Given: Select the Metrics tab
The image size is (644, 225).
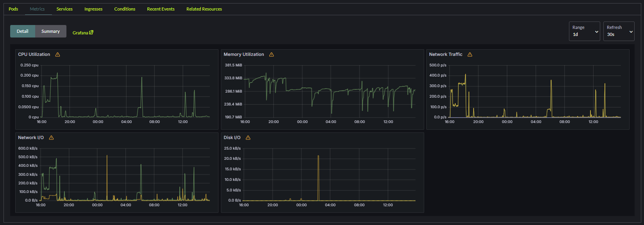Looking at the screenshot, I should point(38,9).
